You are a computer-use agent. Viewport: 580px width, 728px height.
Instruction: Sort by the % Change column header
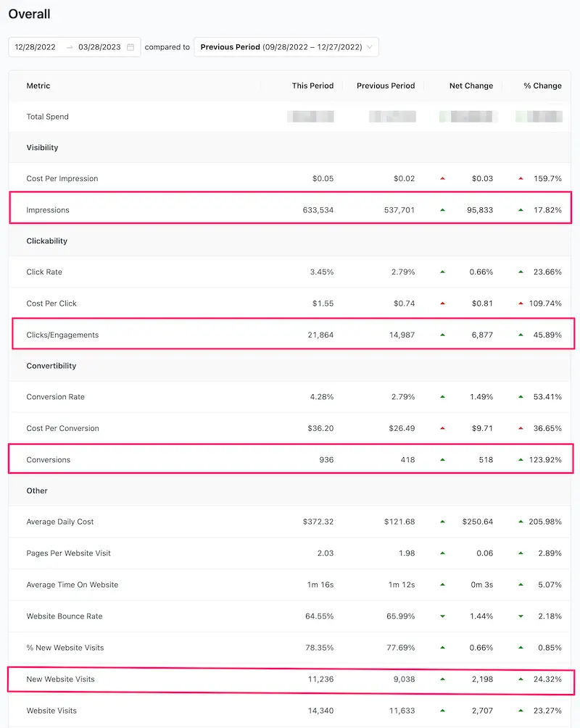(x=542, y=85)
